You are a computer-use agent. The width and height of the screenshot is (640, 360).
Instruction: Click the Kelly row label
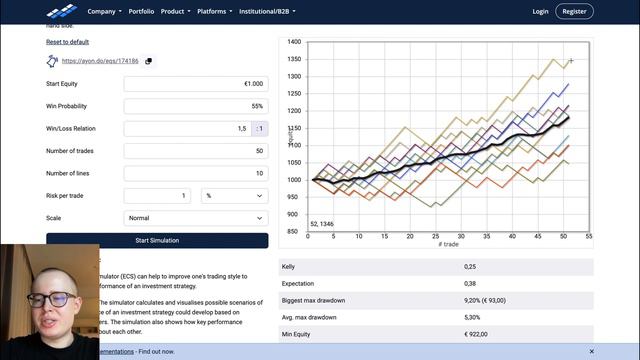288,267
